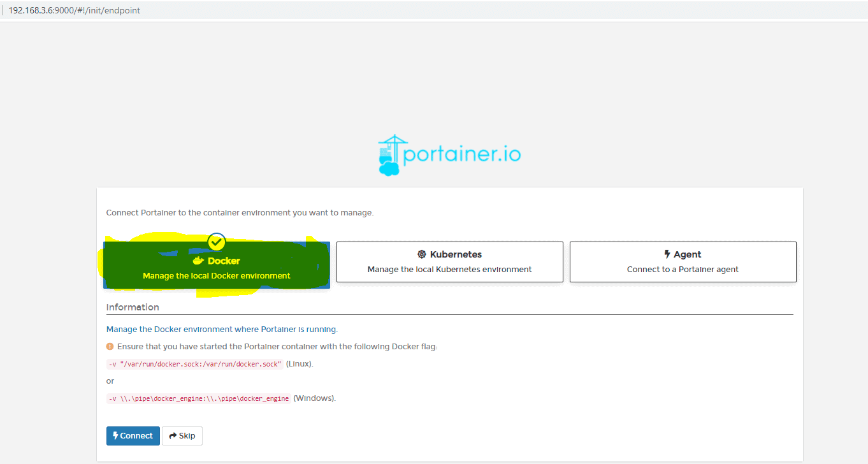Click the orange warning icon in Information section
Image resolution: width=868 pixels, height=464 pixels.
[x=110, y=346]
